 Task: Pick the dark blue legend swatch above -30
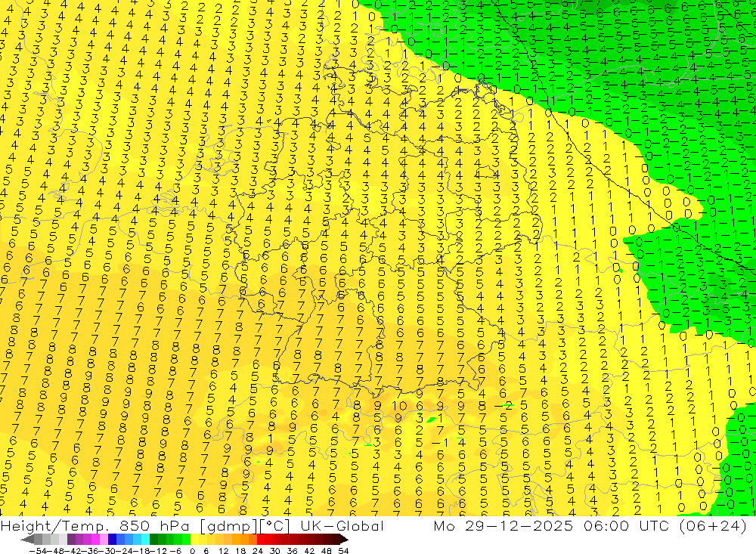112,539
